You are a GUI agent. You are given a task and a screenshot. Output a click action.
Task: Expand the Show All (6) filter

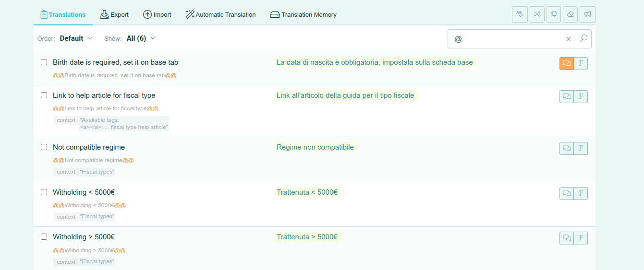tap(141, 38)
